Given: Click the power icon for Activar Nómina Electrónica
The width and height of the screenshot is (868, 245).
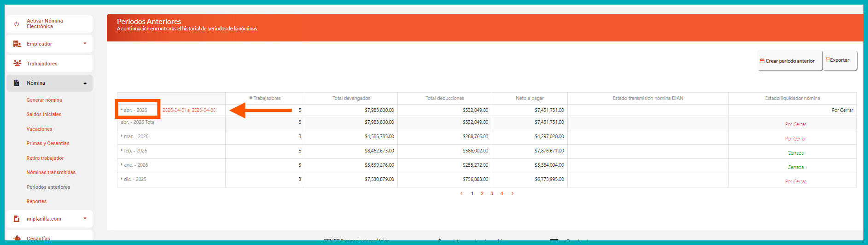Looking at the screenshot, I should coord(17,24).
